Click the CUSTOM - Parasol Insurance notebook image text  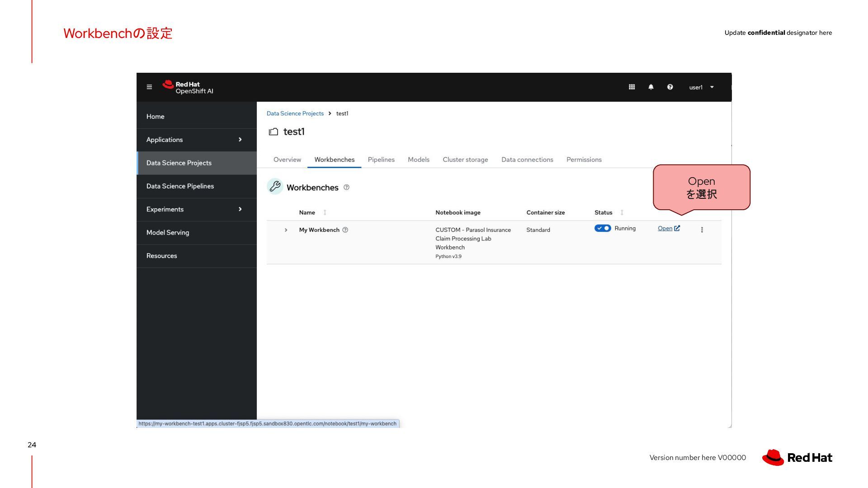(473, 239)
